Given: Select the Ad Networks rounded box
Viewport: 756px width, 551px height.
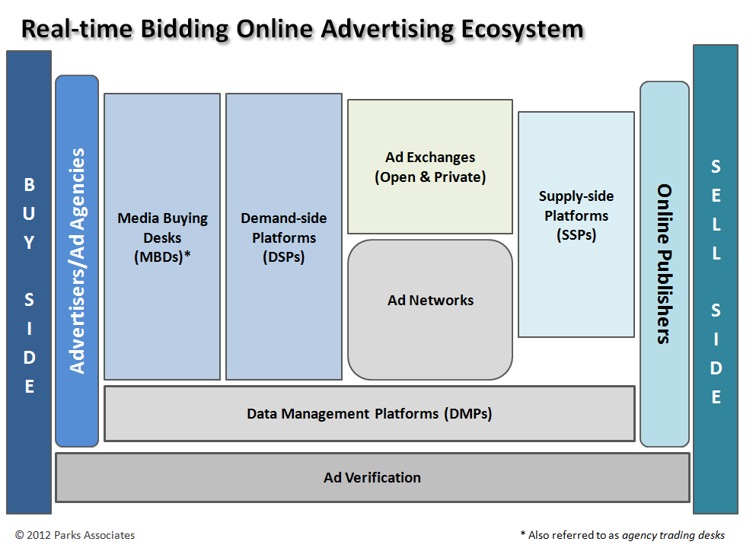Looking at the screenshot, I should pos(430,310).
